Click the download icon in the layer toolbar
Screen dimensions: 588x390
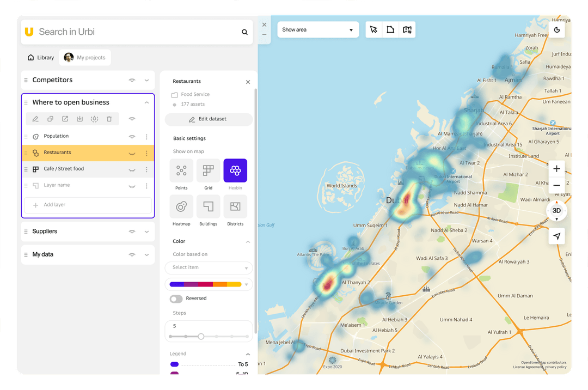79,118
